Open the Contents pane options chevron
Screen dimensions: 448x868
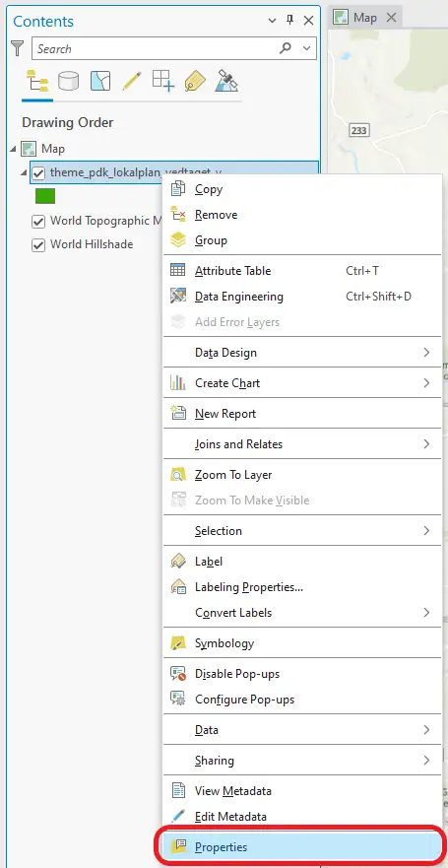(272, 21)
